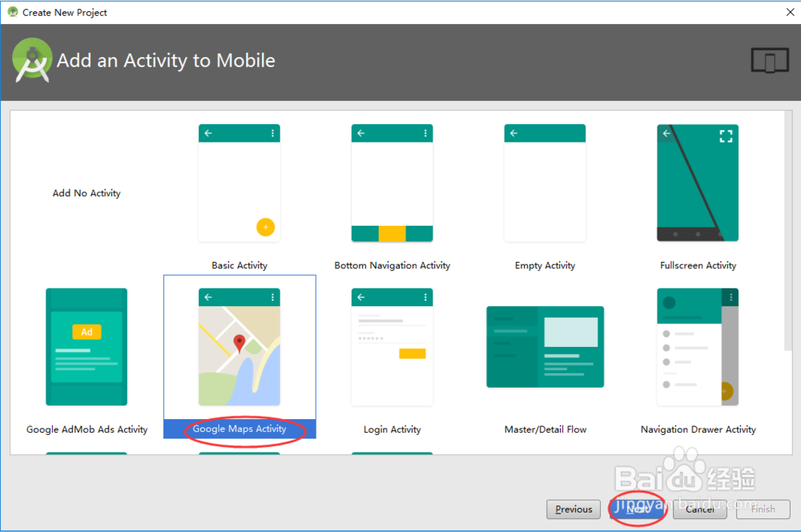801x532 pixels.
Task: Select the Google AdMob Ads Activity thumbnail
Action: point(87,347)
